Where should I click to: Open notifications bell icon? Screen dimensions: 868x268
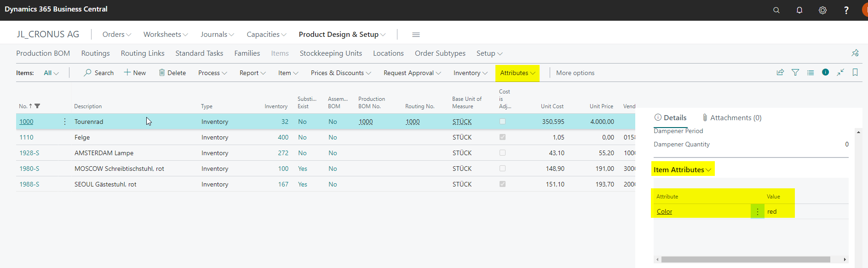click(799, 10)
